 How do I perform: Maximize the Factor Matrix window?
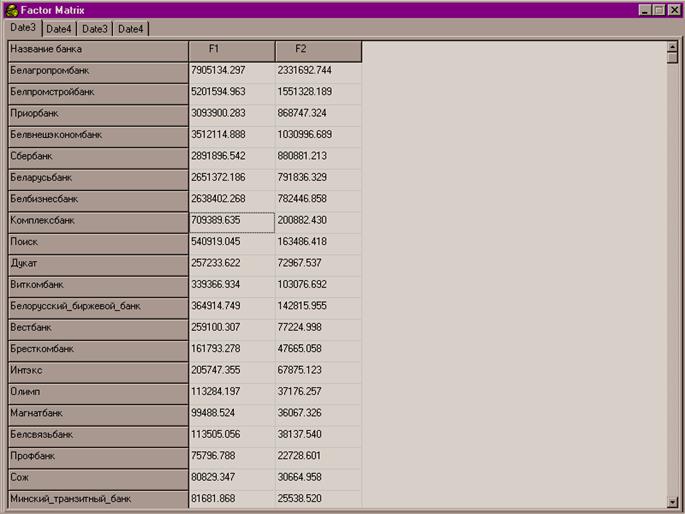coord(659,9)
